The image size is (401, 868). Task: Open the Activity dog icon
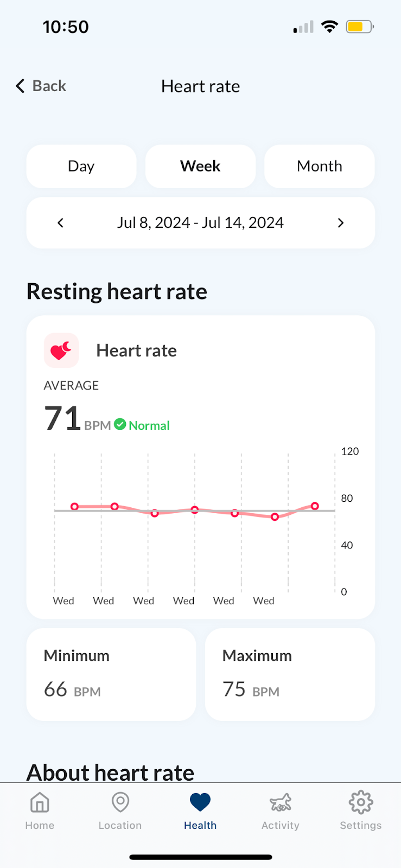(x=281, y=802)
